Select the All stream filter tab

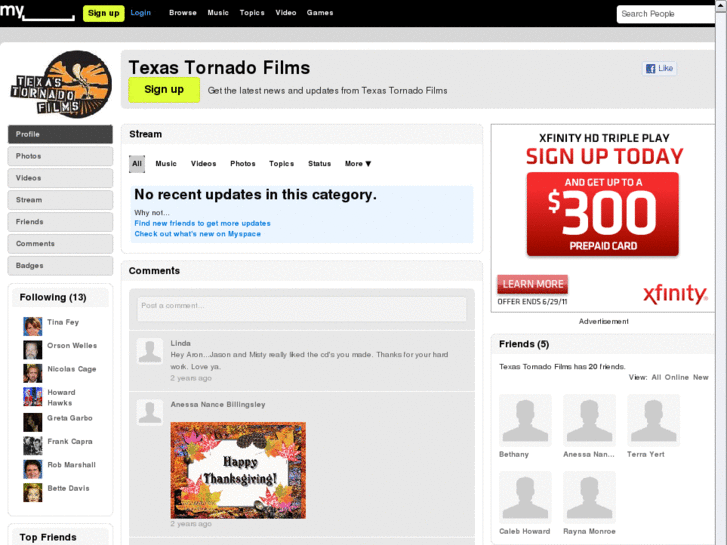[137, 164]
